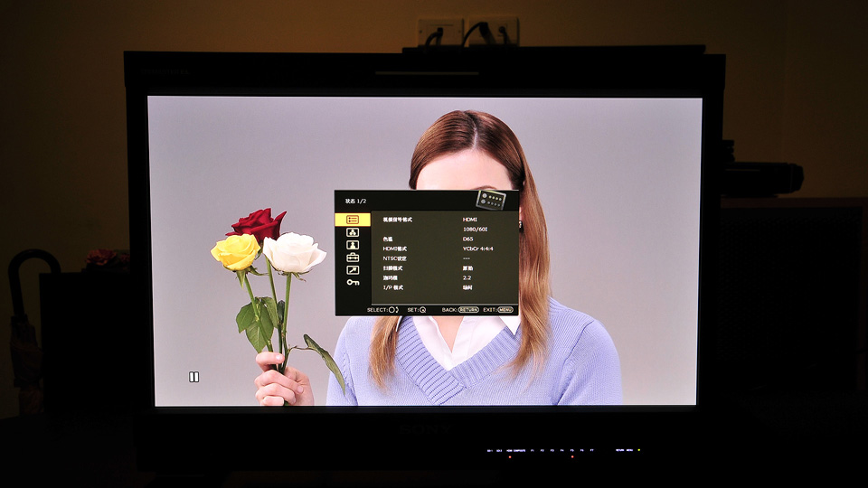Click the monitor panel graphic in OSD header
The height and width of the screenshot is (488, 868).
(x=490, y=200)
